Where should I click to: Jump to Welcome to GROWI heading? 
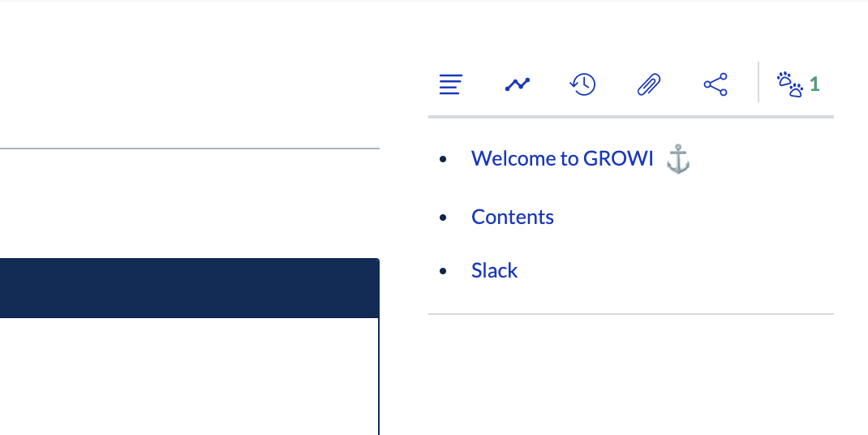[562, 158]
